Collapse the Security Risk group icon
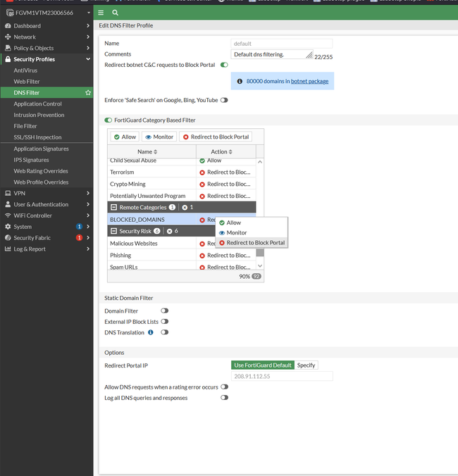The height and width of the screenshot is (476, 458). tap(113, 231)
